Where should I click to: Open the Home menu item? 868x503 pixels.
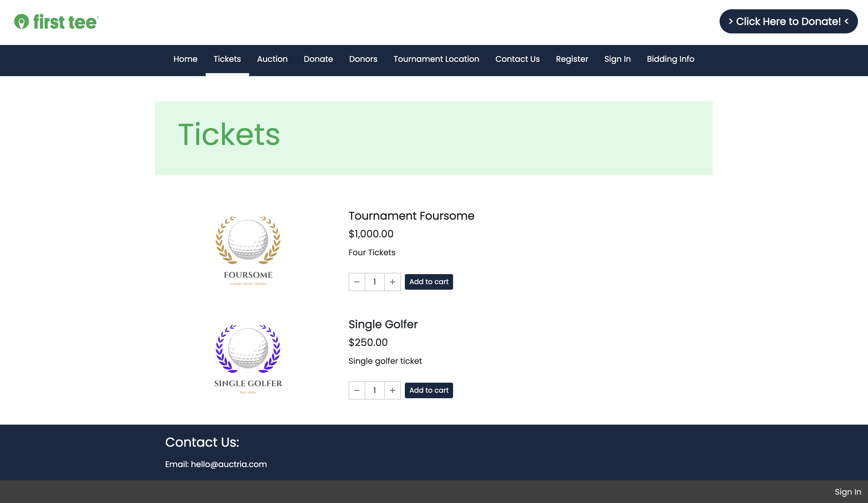[x=185, y=59]
